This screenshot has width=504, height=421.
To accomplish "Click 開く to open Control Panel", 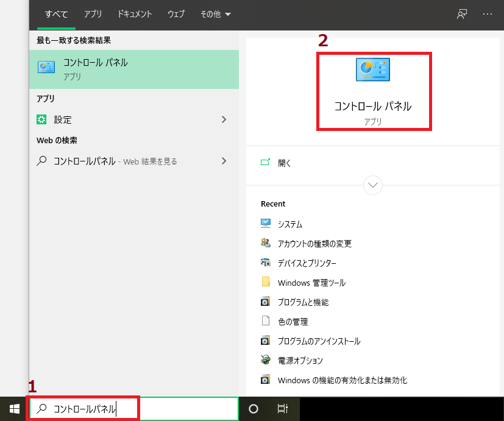I will pyautogui.click(x=285, y=163).
